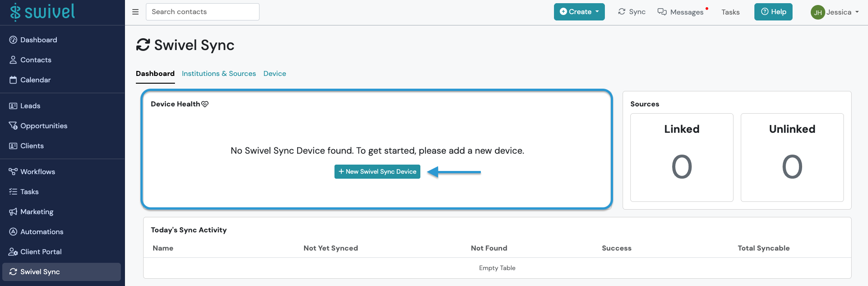Screen dimensions: 868x286
Task: Click the Swivel Sync sidebar icon
Action: pyautogui.click(x=13, y=272)
